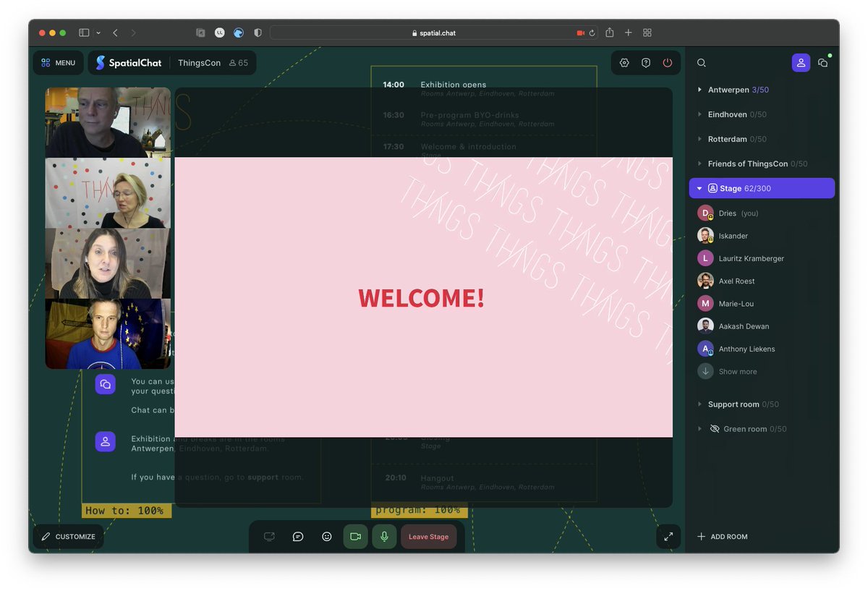
Task: Click the red power leave-space icon
Action: pos(667,63)
